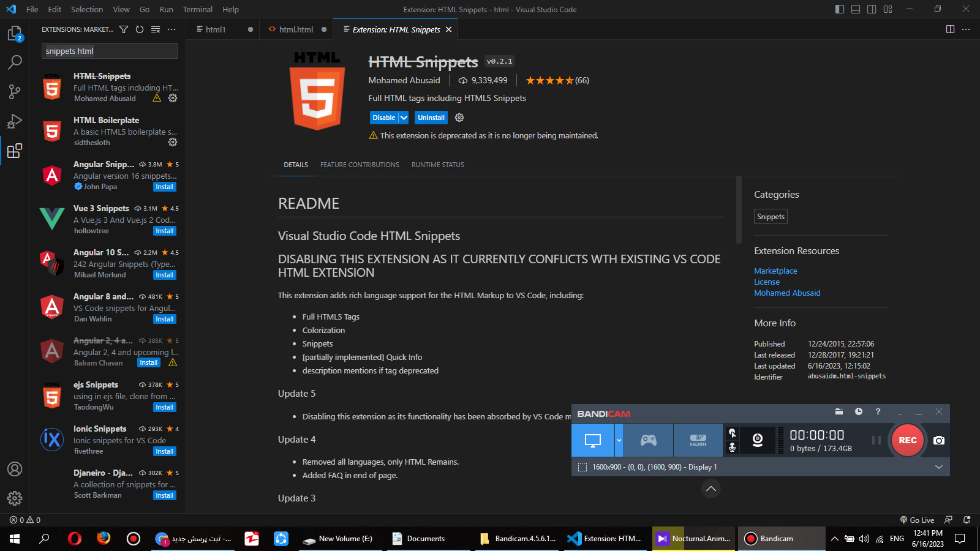Open the Manage gear in activity bar

[15, 498]
